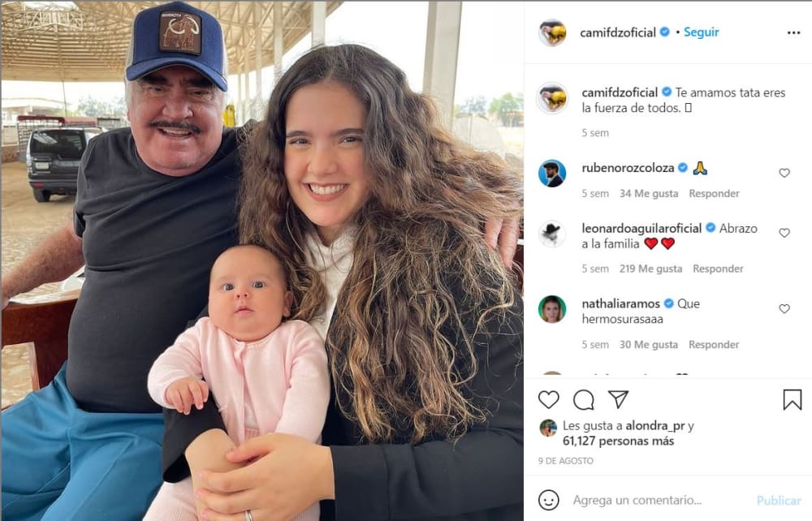
Task: Like leonardoaguilaroficial's comment
Action: coord(784,233)
